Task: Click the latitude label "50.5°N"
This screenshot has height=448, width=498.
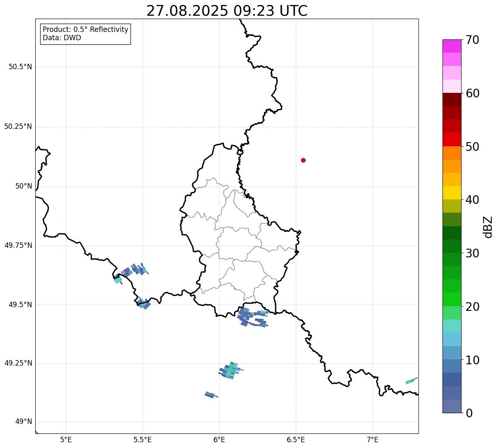Action: point(20,67)
